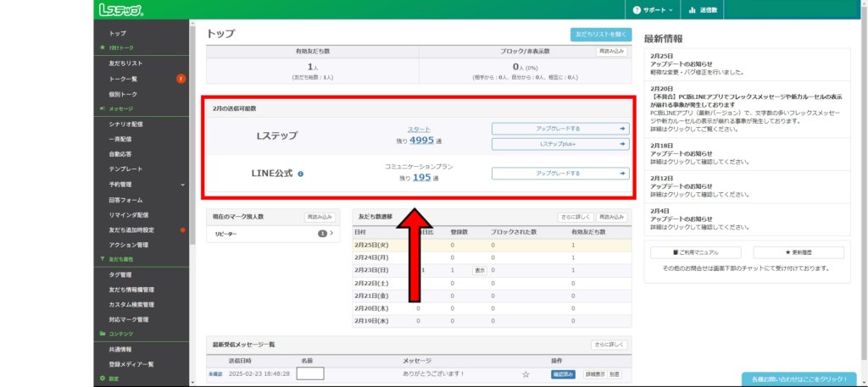Click 表示 in the 2月23日 row
Image resolution: width=868 pixels, height=387 pixels.
479,270
